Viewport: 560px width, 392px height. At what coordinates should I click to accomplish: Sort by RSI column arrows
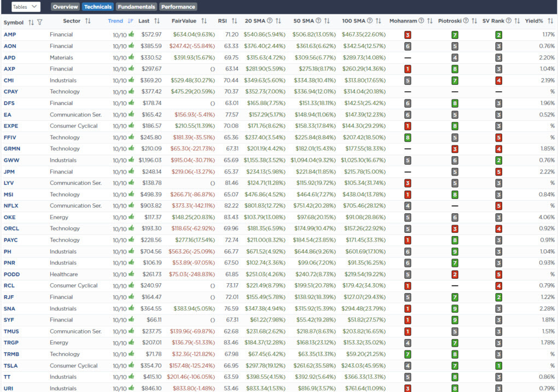(234, 21)
